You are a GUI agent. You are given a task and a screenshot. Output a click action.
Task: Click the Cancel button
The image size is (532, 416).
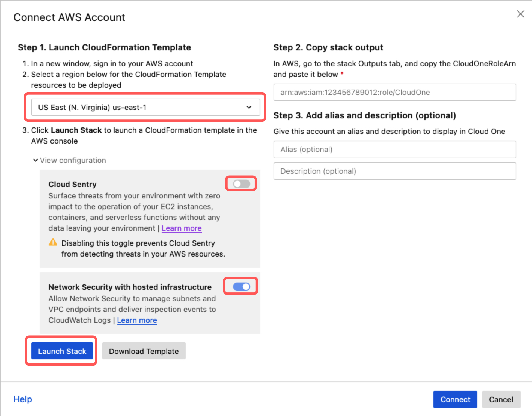[501, 399]
